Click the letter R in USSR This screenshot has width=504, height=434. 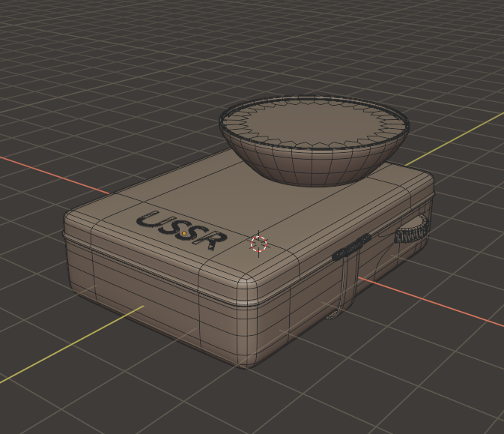[211, 239]
